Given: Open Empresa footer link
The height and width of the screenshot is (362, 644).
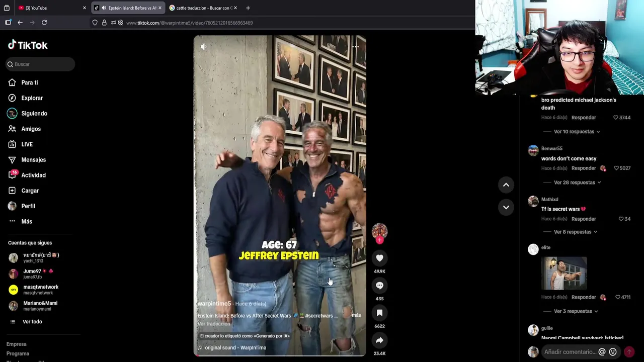Looking at the screenshot, I should coord(16,344).
